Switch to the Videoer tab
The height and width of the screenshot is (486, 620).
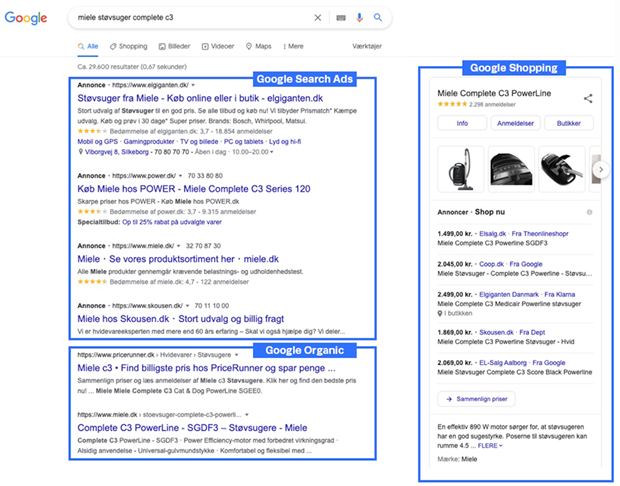pyautogui.click(x=218, y=46)
